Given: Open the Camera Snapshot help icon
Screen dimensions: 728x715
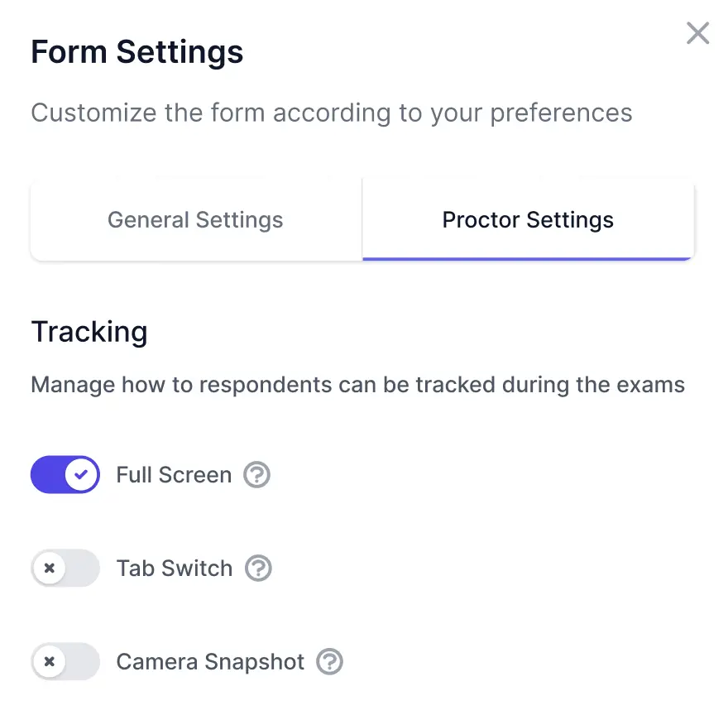Looking at the screenshot, I should coord(328,662).
